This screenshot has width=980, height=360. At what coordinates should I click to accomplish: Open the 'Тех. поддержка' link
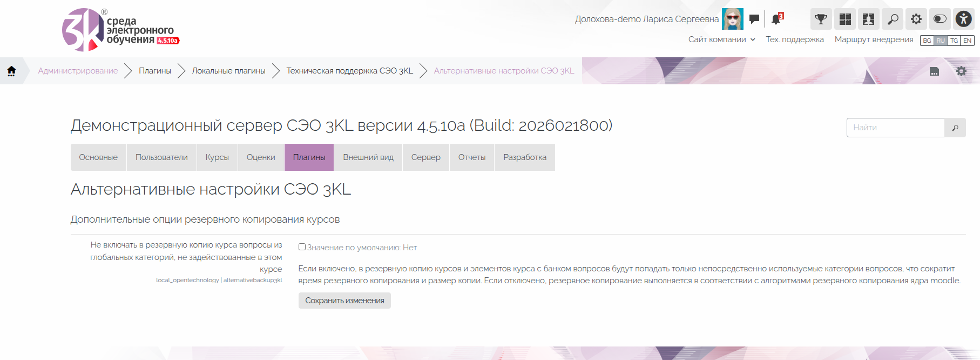click(x=795, y=39)
